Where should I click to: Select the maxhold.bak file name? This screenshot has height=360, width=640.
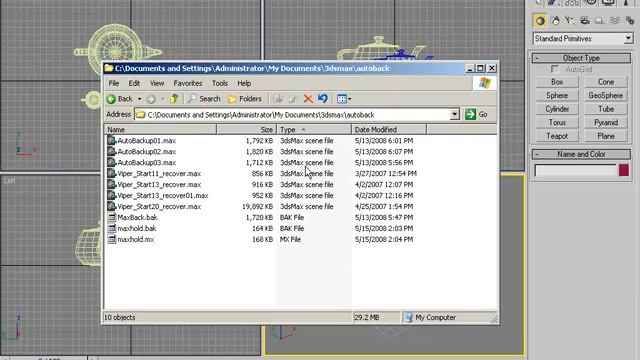pos(137,229)
